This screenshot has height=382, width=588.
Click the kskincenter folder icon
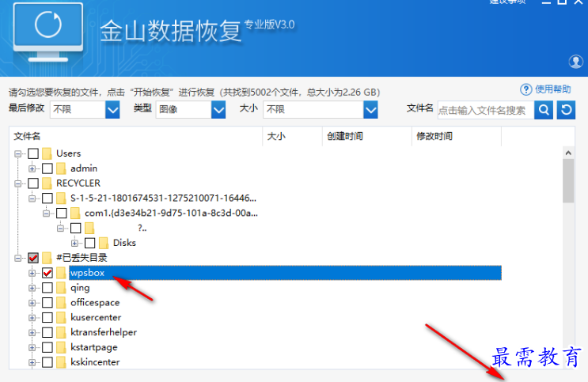[x=61, y=362]
